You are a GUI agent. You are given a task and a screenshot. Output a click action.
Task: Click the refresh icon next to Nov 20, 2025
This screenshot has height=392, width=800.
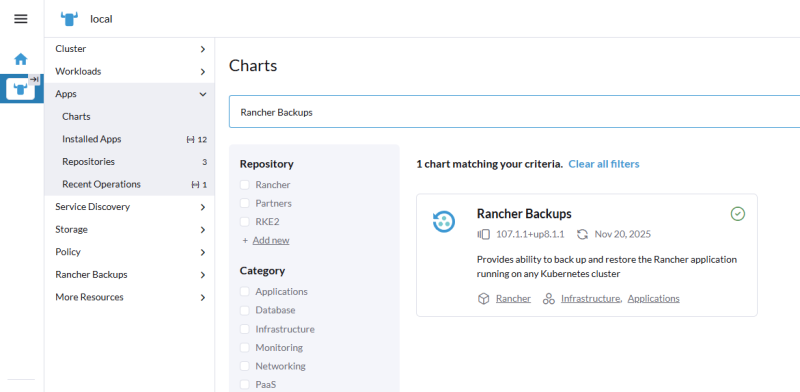[x=582, y=234]
